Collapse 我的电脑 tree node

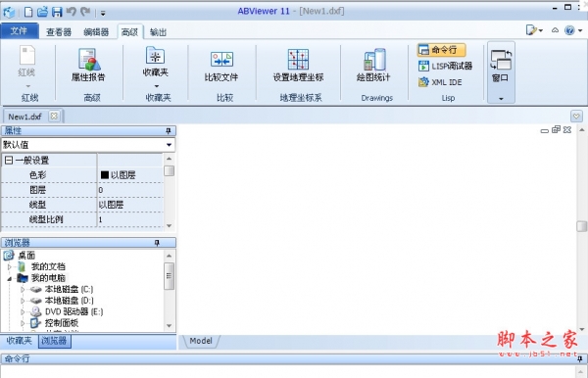pos(10,278)
